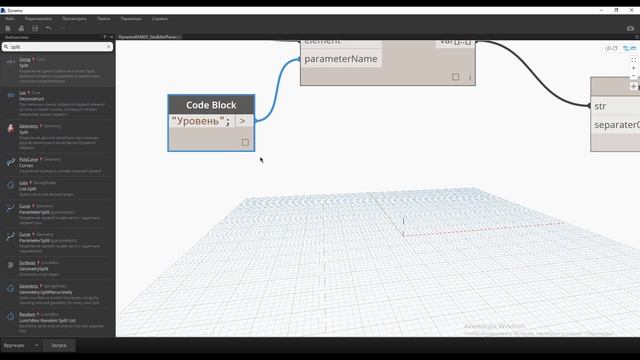Click the var[]..[] output port
This screenshot has width=640, height=360.
click(455, 42)
